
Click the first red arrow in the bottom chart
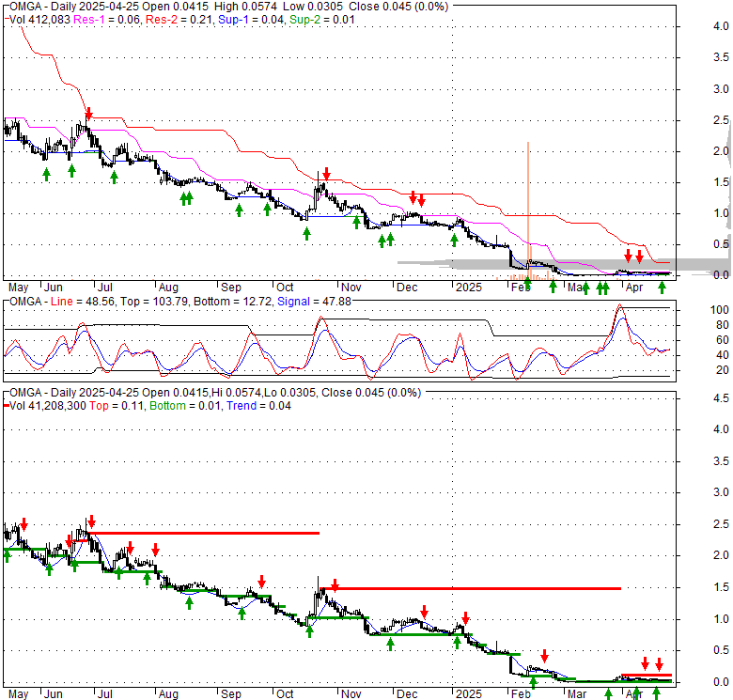(x=23, y=523)
